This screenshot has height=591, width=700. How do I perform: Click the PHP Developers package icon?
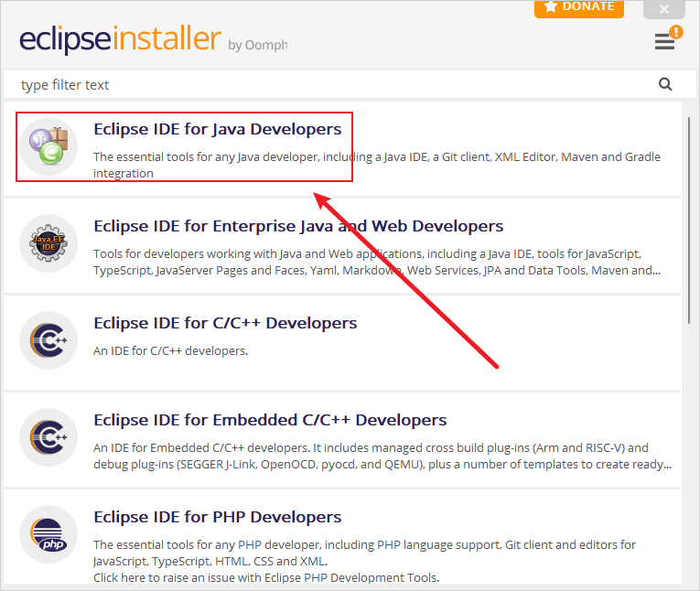click(x=48, y=534)
